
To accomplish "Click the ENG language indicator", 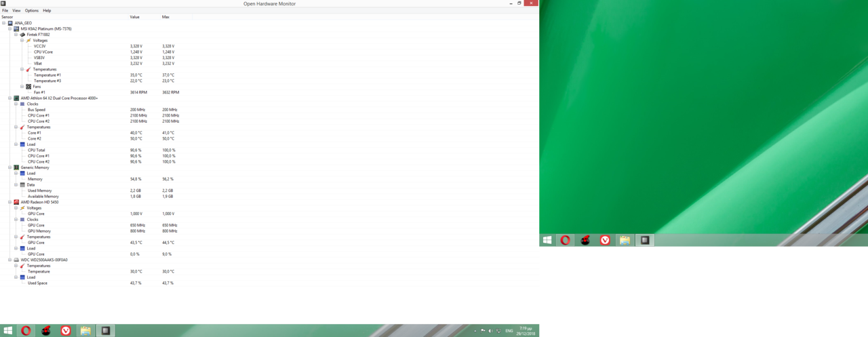I will [x=509, y=331].
